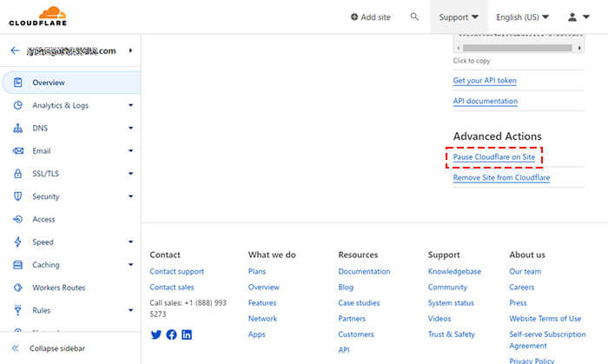Expand the domain selector arrow
This screenshot has height=364, width=608.
pyautogui.click(x=130, y=50)
